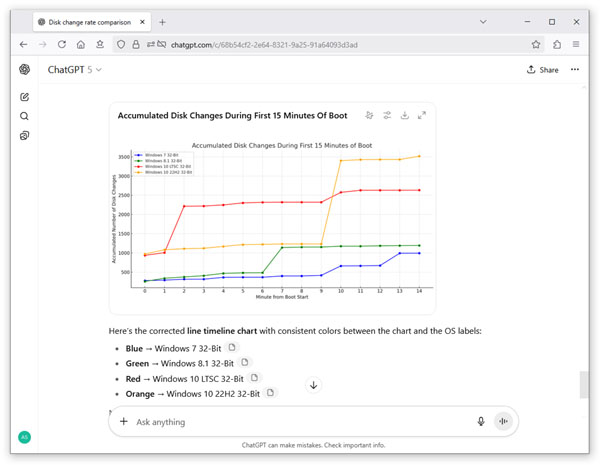Click the browser forward arrow
Viewport: 600px width, 465px height.
click(x=42, y=44)
